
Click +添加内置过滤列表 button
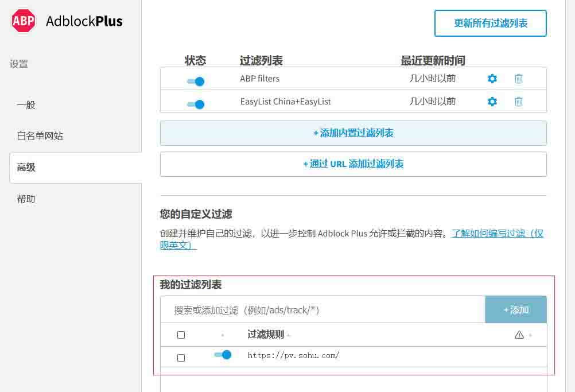click(x=353, y=133)
